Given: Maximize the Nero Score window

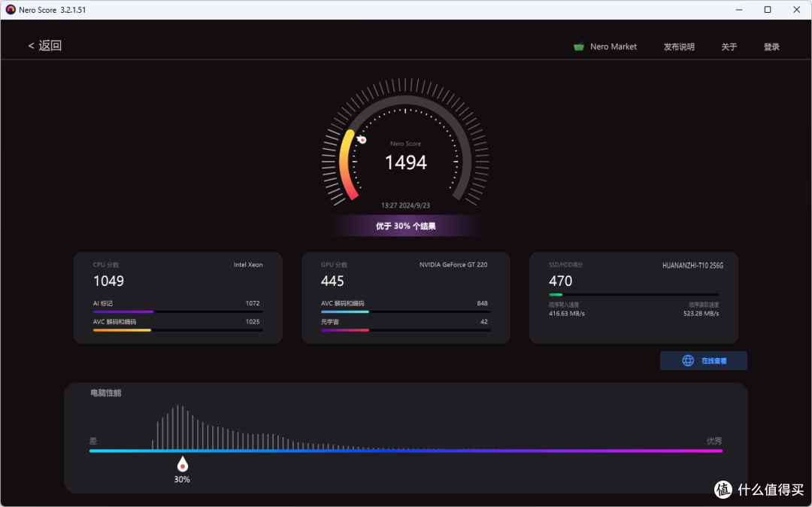Looking at the screenshot, I should coord(768,9).
